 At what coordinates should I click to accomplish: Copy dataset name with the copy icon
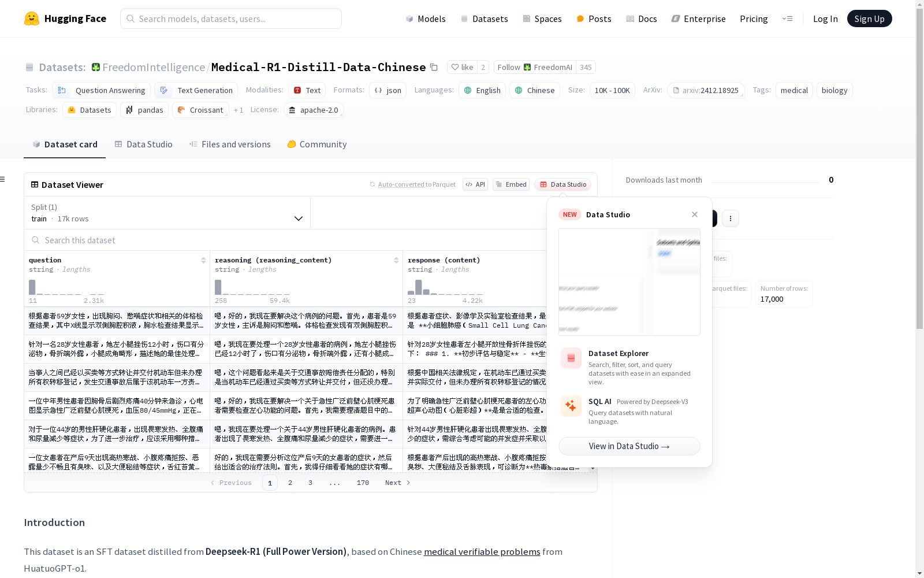click(434, 67)
